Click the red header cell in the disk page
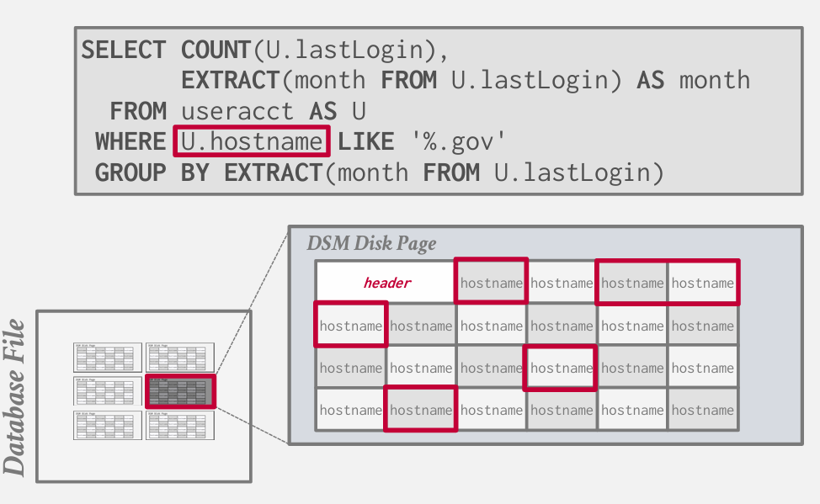Image resolution: width=820 pixels, height=504 pixels. pyautogui.click(x=386, y=283)
